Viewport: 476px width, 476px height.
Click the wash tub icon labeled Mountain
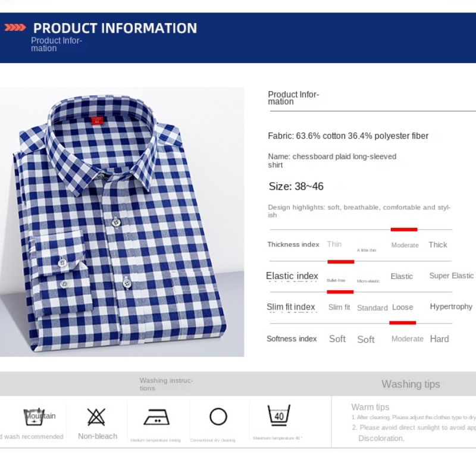point(34,416)
